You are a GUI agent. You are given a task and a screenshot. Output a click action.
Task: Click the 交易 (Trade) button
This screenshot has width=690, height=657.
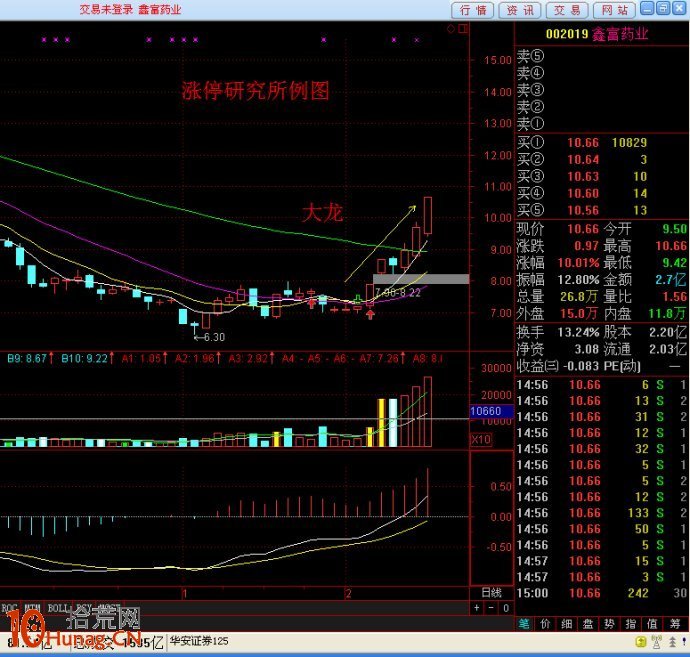[x=567, y=10]
